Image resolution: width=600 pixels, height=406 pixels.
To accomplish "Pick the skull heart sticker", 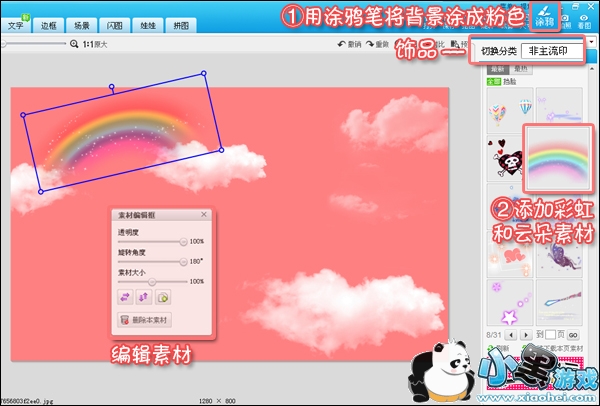I will point(505,158).
